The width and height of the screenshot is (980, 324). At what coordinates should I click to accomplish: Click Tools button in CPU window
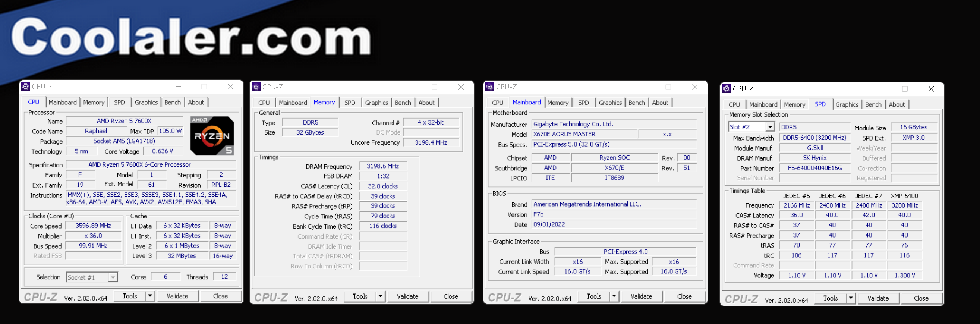(x=130, y=296)
